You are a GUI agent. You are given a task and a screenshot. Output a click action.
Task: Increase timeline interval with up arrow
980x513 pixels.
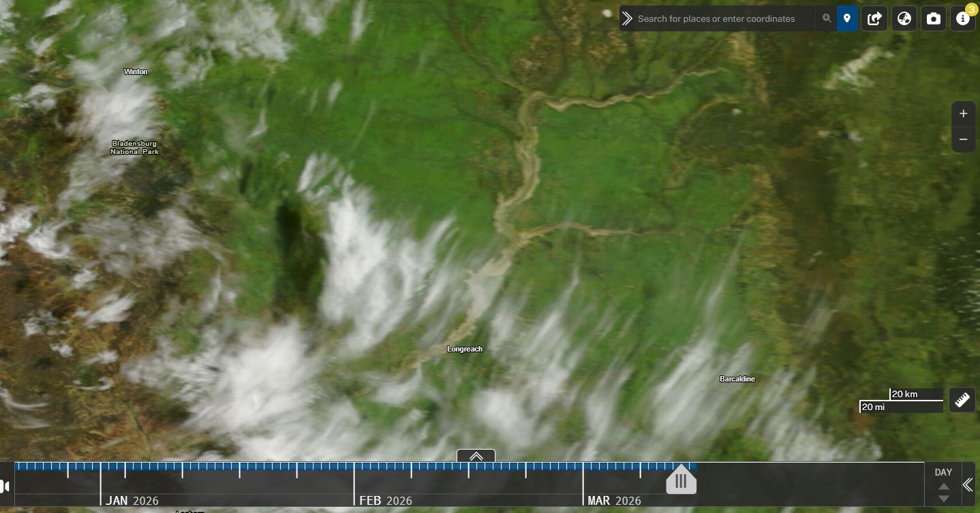(943, 486)
